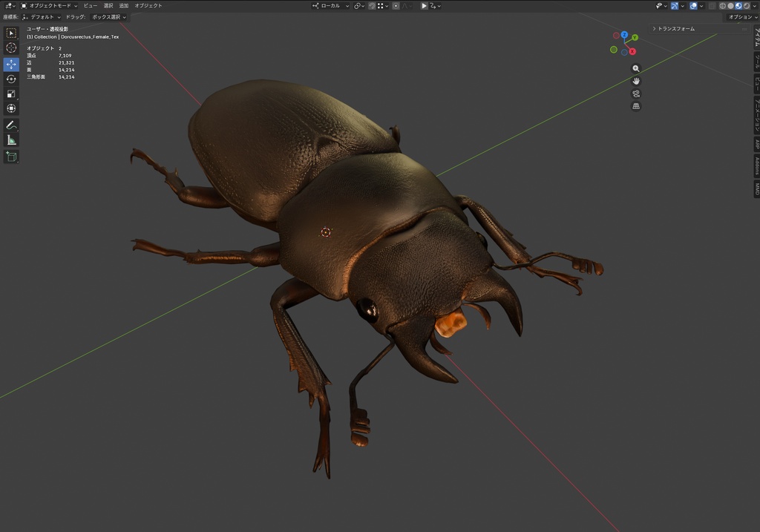Switch to wireframe shading

click(x=723, y=6)
